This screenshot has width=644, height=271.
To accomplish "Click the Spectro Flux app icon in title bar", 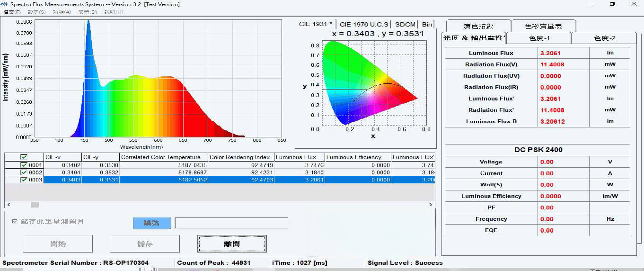I will coord(5,4).
